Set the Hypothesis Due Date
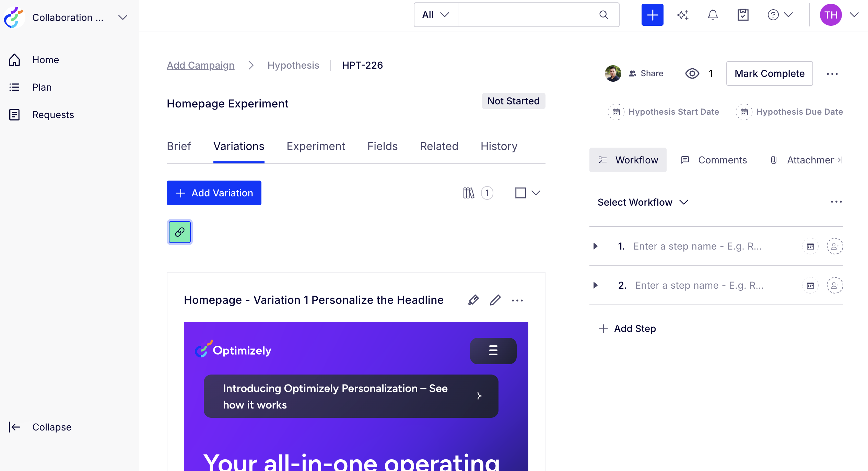This screenshot has width=868, height=471. pos(789,112)
